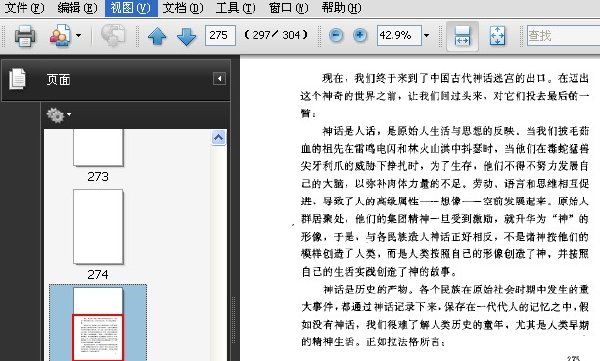Click the 273 page label
Screen dimensions: 600x361
pos(98,176)
